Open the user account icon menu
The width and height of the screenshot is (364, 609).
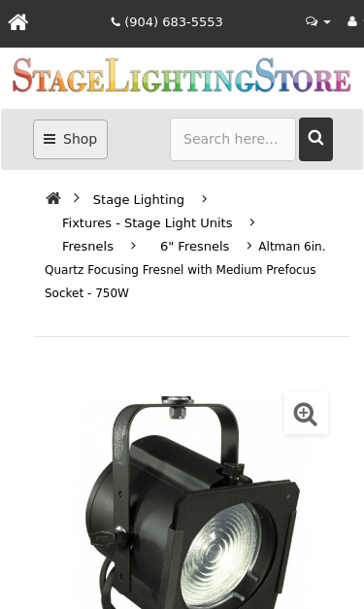click(x=352, y=21)
